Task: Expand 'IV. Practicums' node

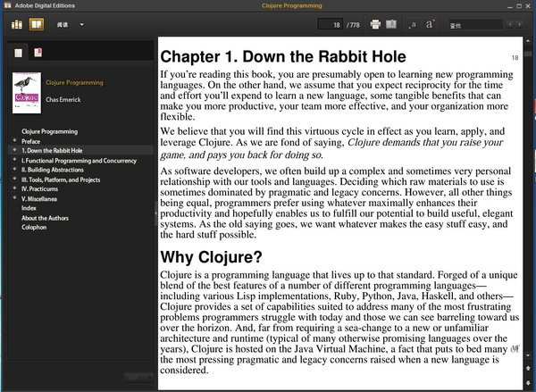Action: tap(14, 188)
